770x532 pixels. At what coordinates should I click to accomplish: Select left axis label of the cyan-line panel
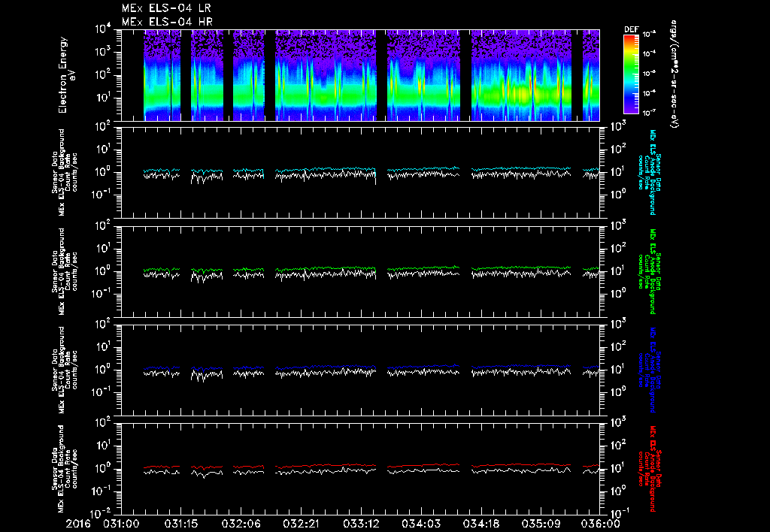pos(65,172)
